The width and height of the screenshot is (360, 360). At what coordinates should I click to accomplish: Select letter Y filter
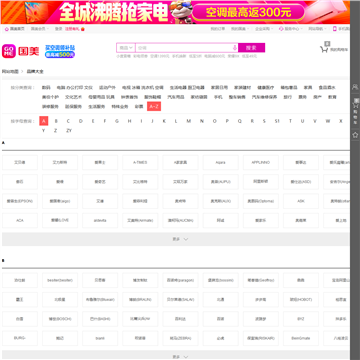44,130
